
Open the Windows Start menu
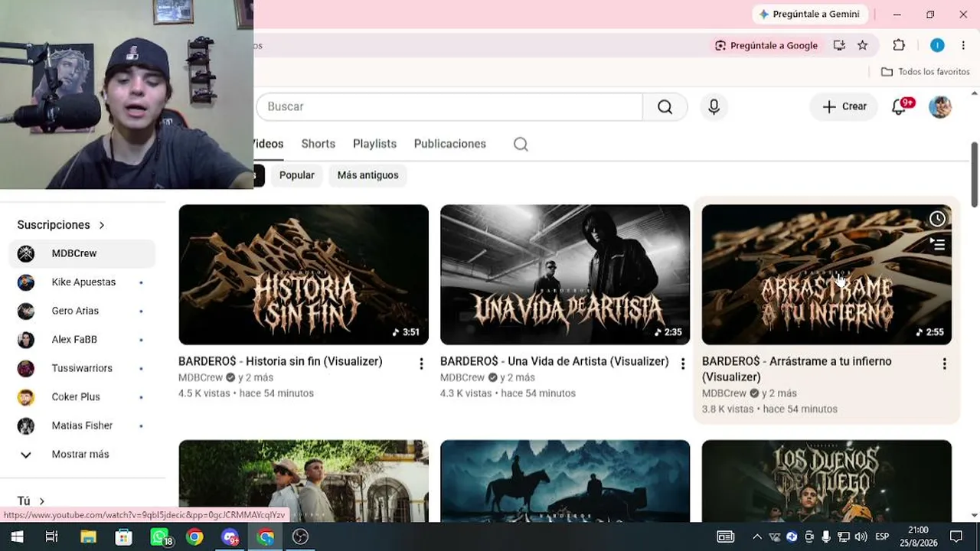click(17, 537)
